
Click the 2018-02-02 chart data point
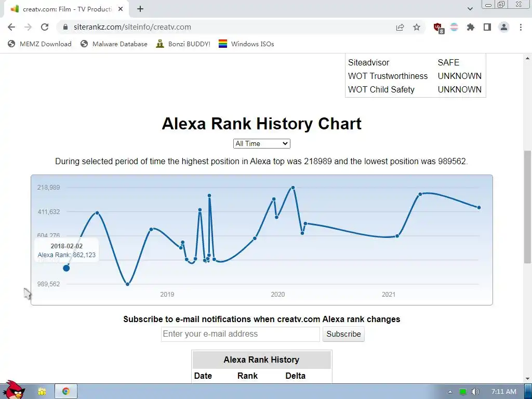[66, 268]
